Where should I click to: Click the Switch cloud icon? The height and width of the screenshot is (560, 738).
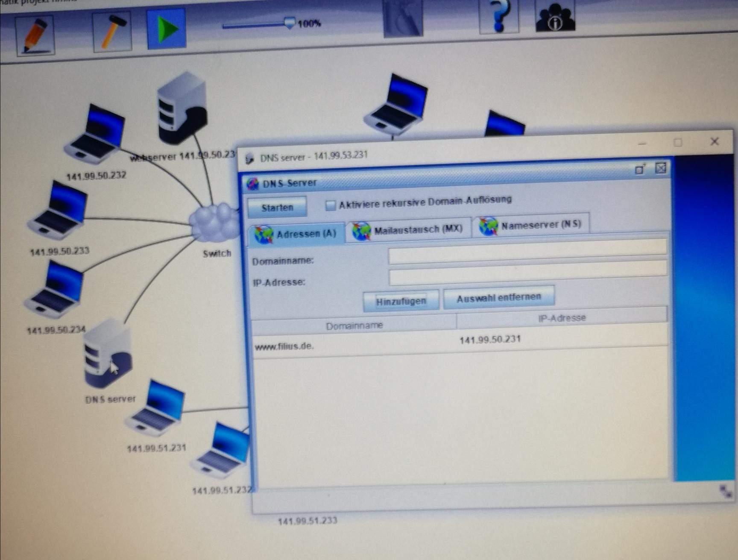pos(214,222)
